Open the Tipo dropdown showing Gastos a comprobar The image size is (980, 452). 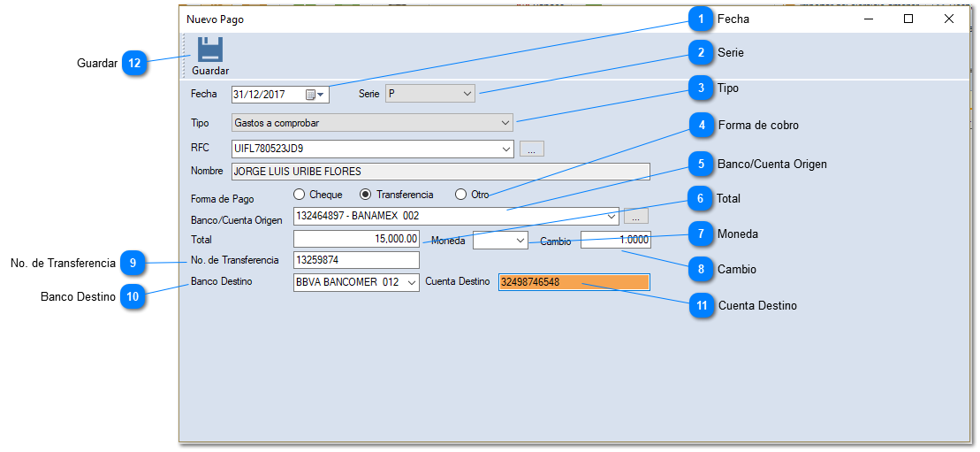click(x=505, y=123)
